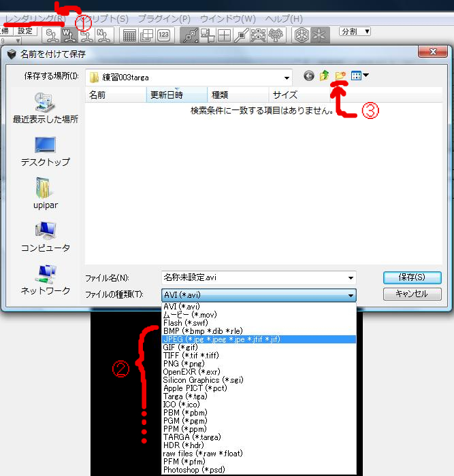
Task: Go back with the round arrow icon
Action: pos(309,75)
